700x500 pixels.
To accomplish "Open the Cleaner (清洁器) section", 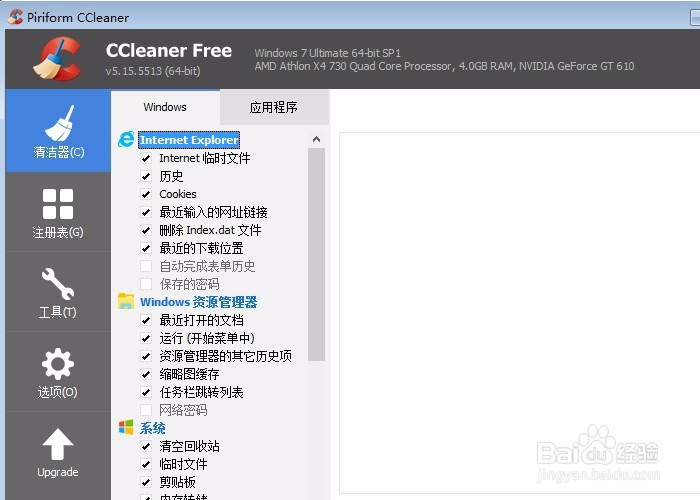I will click(58, 131).
